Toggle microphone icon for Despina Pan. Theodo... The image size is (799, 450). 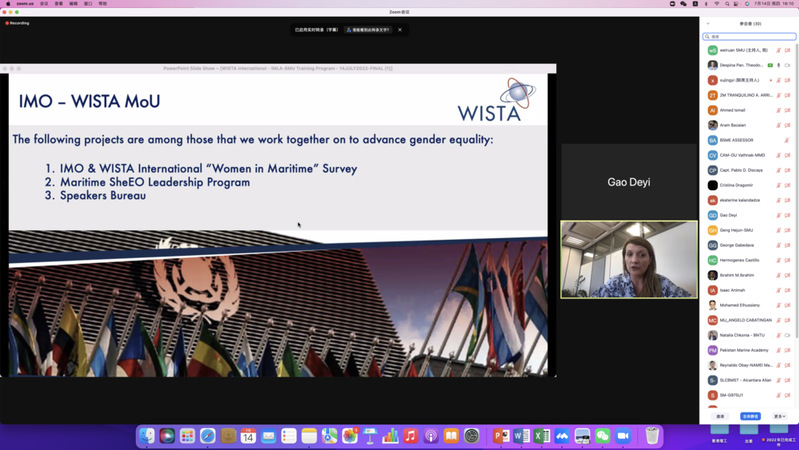779,65
